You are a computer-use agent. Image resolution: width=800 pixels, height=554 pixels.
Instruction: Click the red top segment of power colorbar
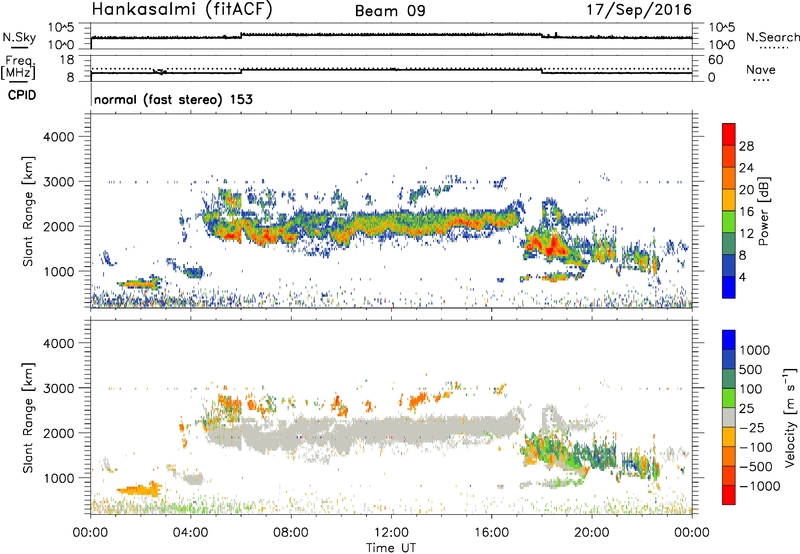[729, 134]
